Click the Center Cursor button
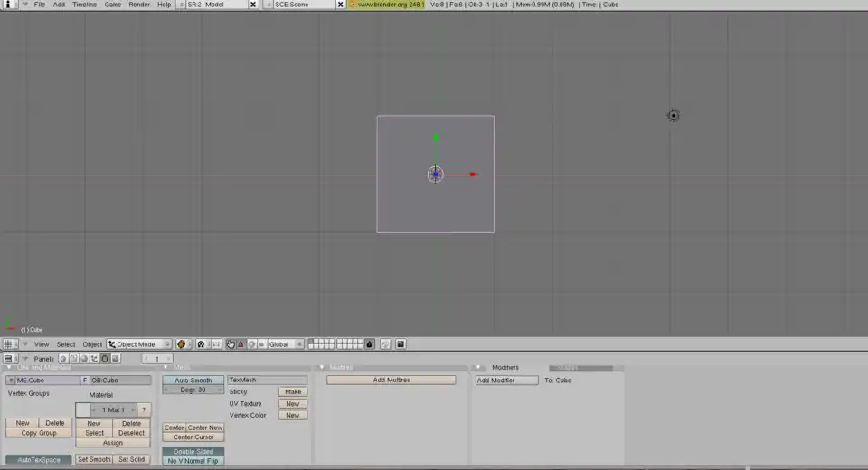 click(x=193, y=437)
